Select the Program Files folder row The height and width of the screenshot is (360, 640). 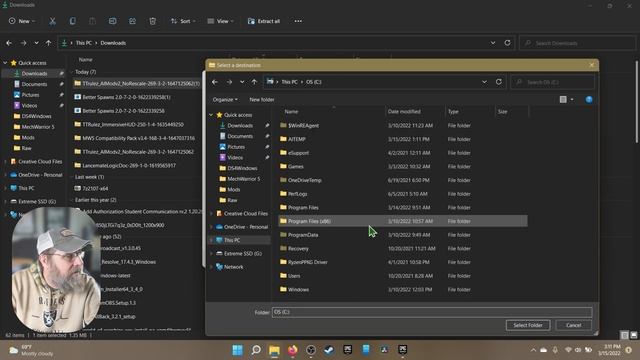[x=403, y=207]
